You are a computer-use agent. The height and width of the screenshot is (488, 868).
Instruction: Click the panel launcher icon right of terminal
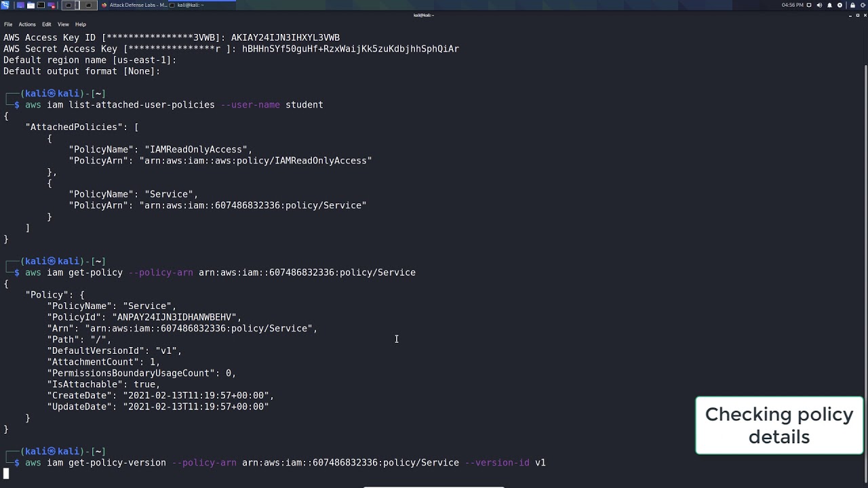pyautogui.click(x=52, y=5)
